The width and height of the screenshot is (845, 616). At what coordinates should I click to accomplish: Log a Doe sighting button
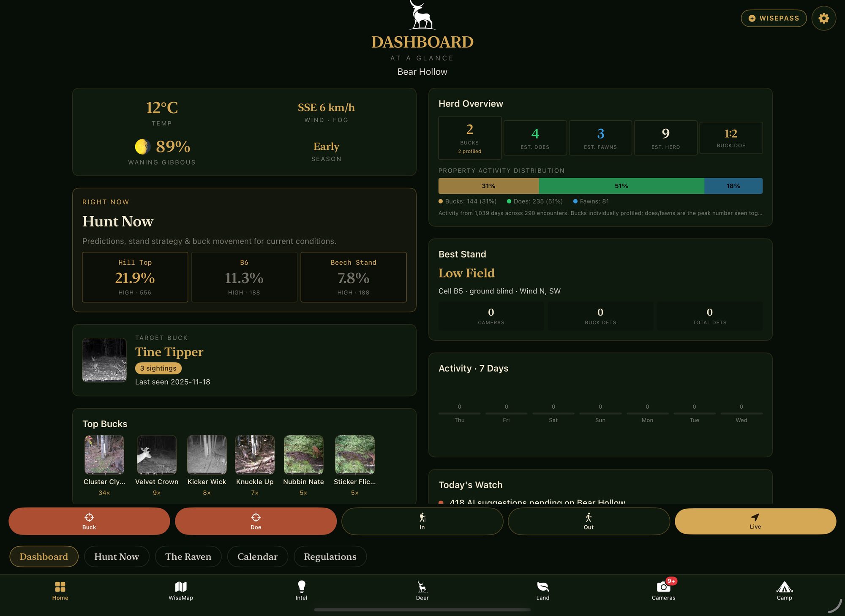click(256, 521)
